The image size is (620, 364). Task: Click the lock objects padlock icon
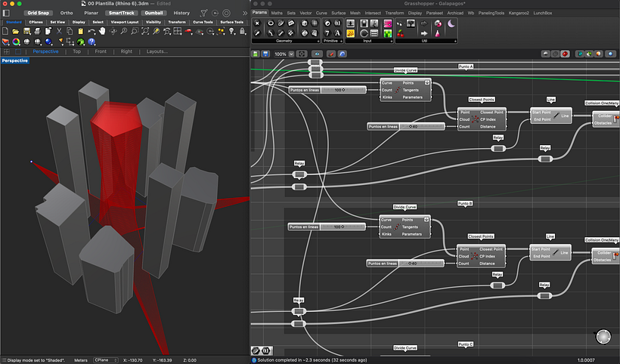(243, 31)
